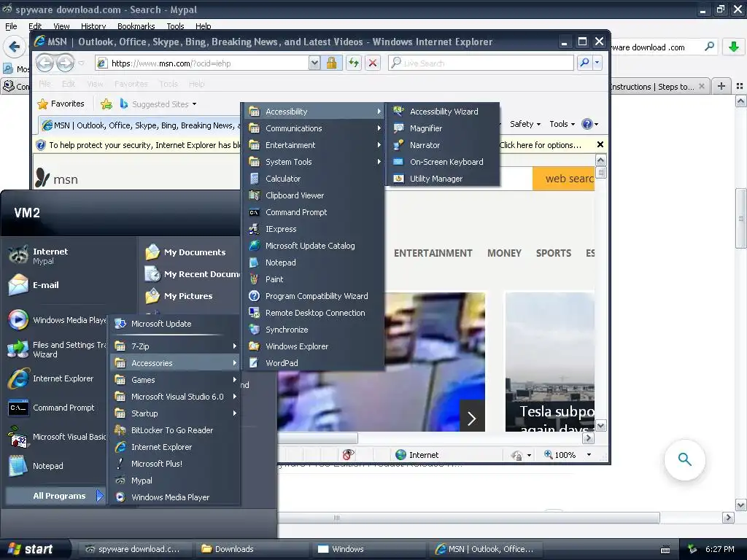Switch to Downloads taskbar window
This screenshot has width=747, height=560.
(252, 549)
